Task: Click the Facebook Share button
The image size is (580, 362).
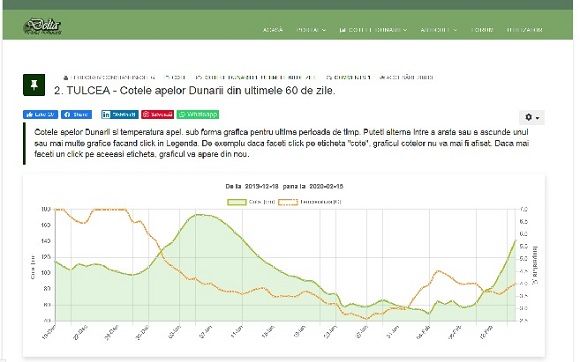Action: 77,115
